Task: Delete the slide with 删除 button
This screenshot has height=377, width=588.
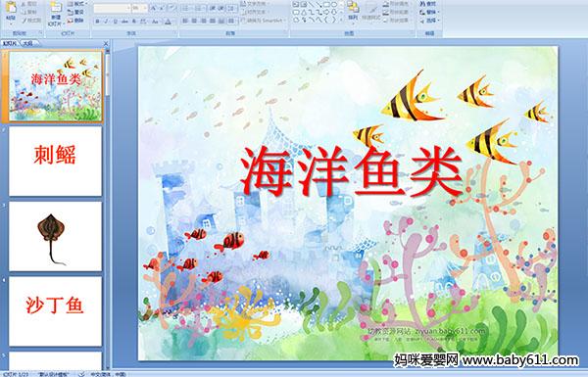Action: tap(75, 21)
